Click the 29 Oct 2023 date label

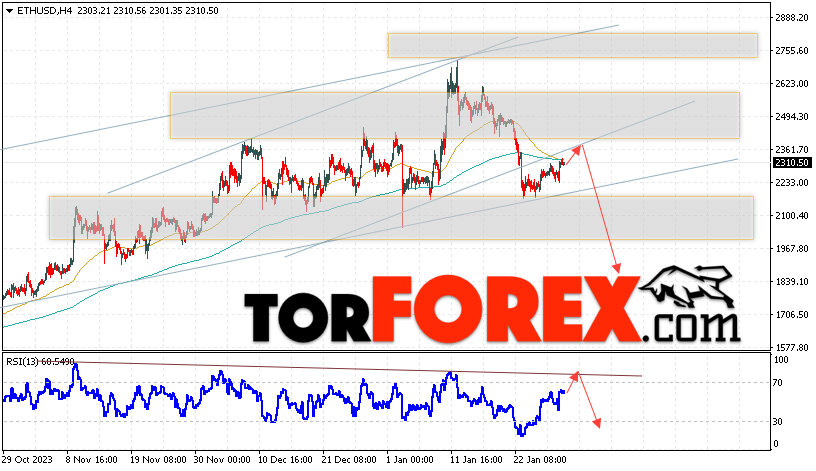(x=27, y=460)
